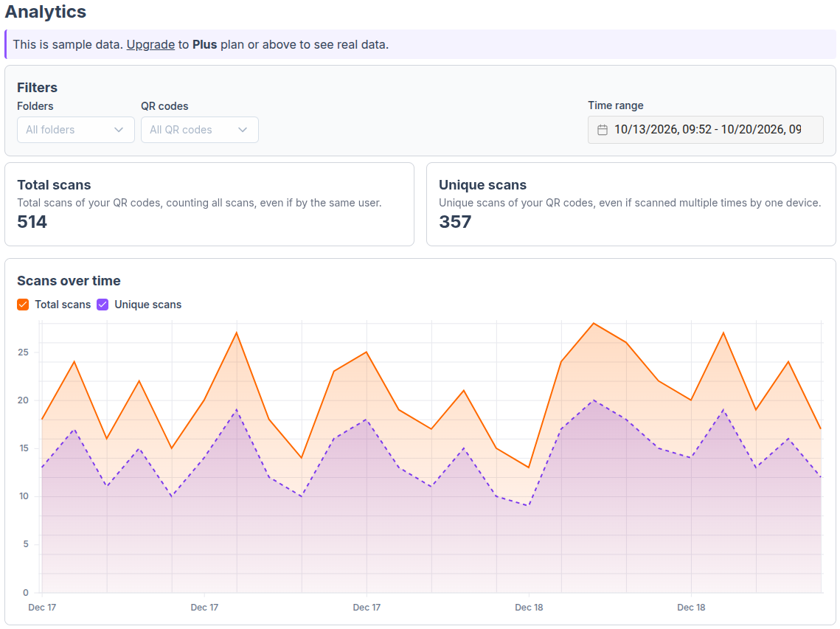Viewport: 840px width, 629px height.
Task: Click the first Dec 18 x-axis label
Action: (529, 608)
